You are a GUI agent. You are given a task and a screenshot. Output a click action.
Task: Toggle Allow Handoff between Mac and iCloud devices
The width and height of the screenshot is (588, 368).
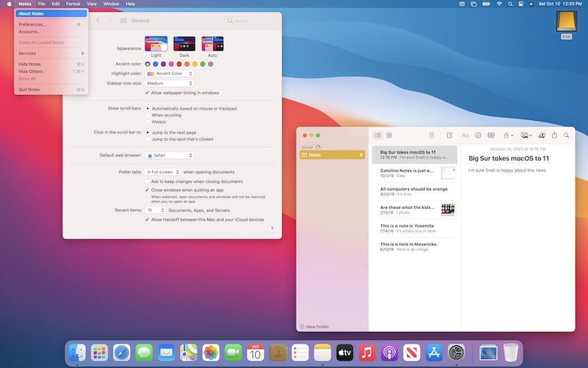[147, 219]
